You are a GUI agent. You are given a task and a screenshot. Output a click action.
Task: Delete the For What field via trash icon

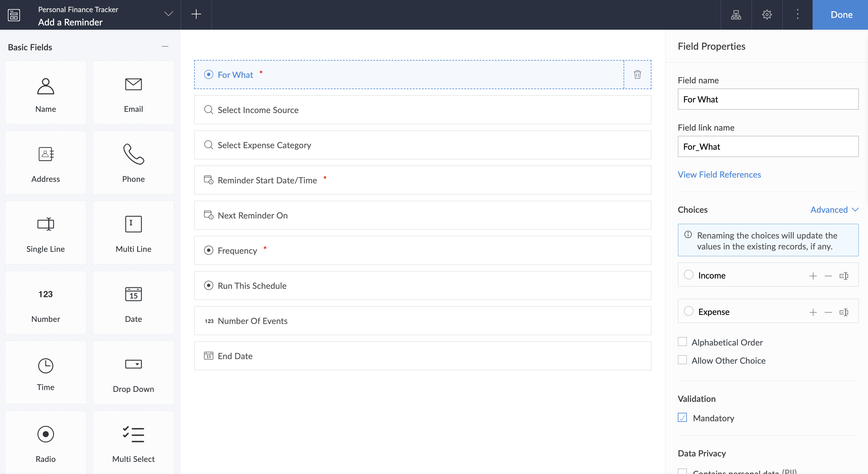pyautogui.click(x=637, y=75)
